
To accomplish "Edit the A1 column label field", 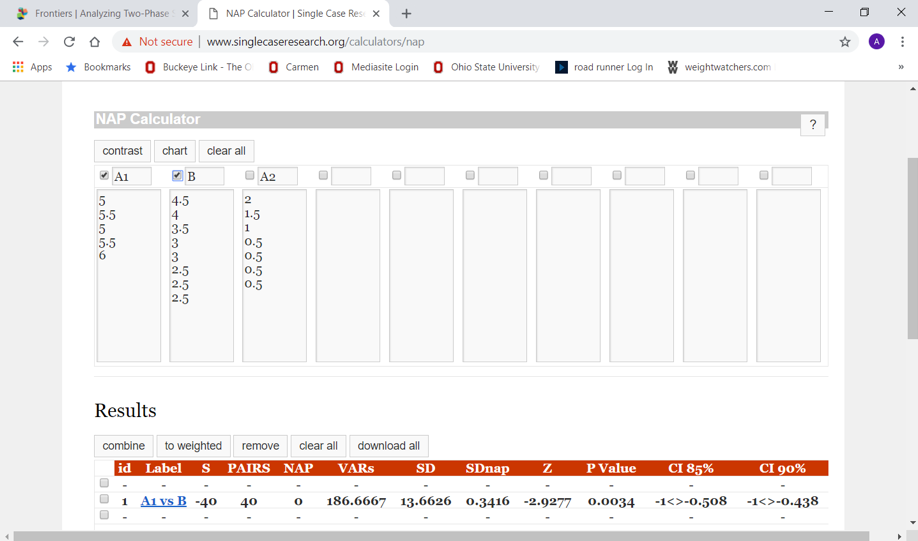I will [x=132, y=176].
